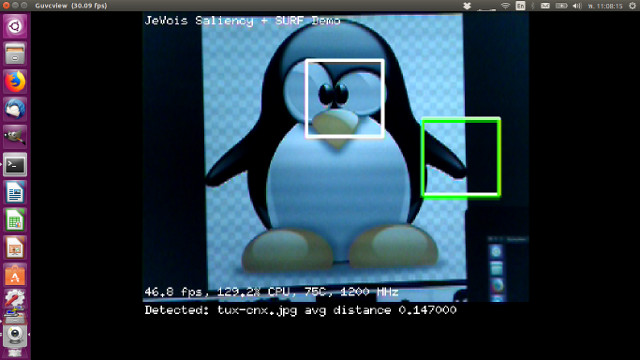Viewport: 640px width, 360px height.
Task: Show the calendar from the clock
Action: coord(605,6)
